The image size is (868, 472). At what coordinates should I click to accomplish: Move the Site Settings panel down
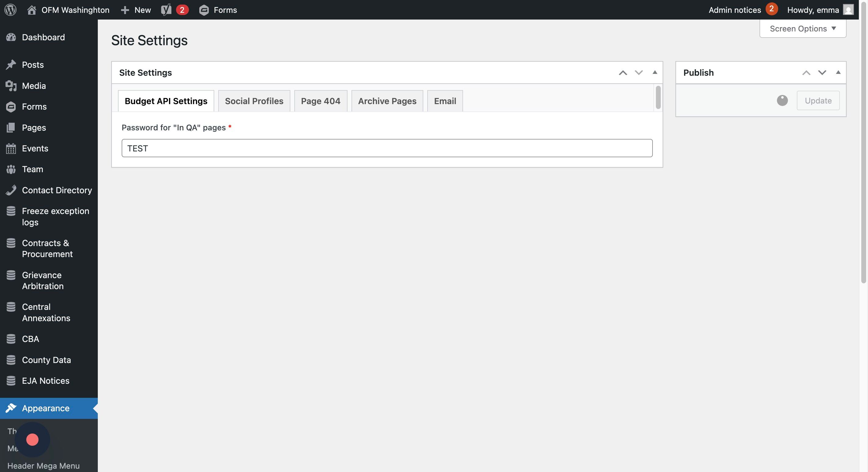point(638,72)
